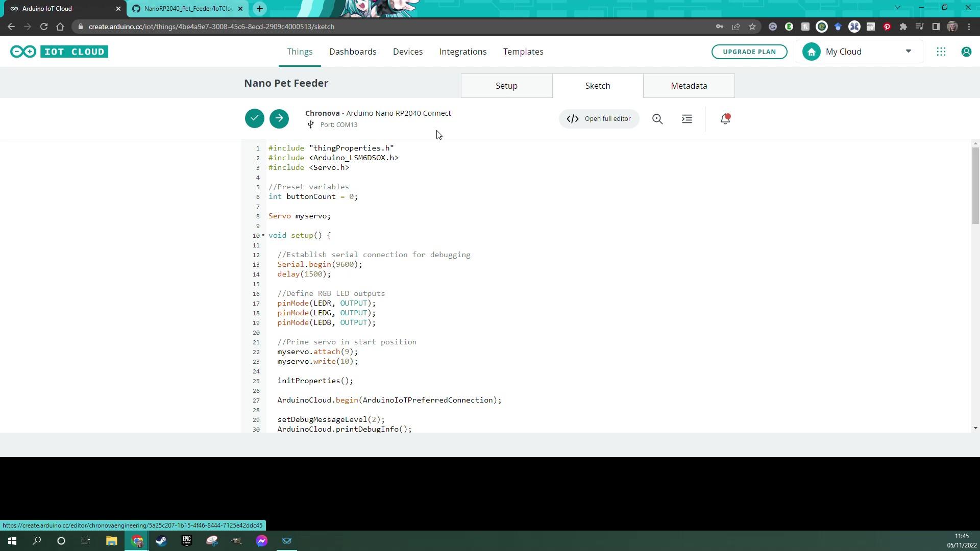Collapse the void setup() code fold arrow
This screenshot has height=551, width=980.
click(x=263, y=235)
